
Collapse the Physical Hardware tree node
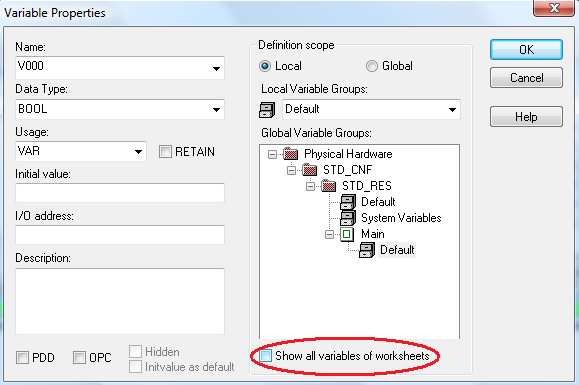pyautogui.click(x=272, y=154)
